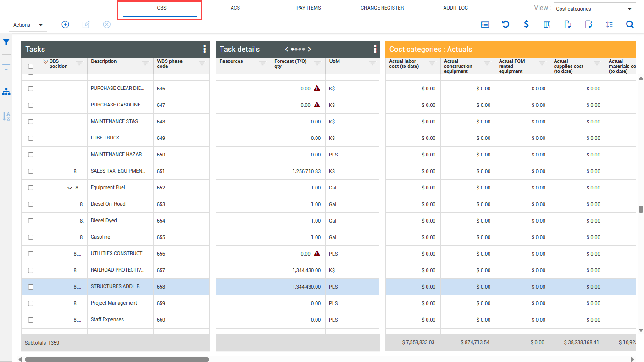
Task: Click the A-Z sort icon in sidebar
Action: 6,117
